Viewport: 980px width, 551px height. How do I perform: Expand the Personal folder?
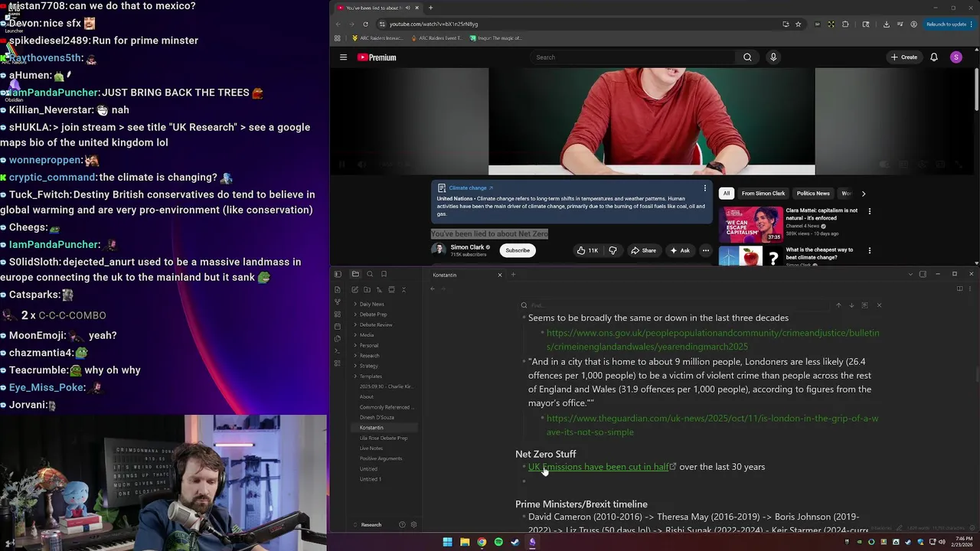[369, 345]
